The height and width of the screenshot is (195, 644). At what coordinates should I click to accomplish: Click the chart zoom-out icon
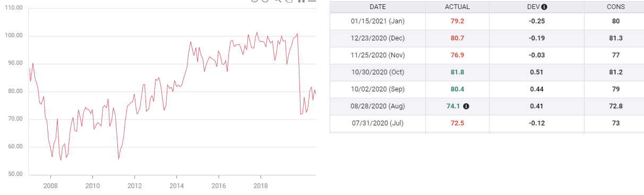[265, 1]
